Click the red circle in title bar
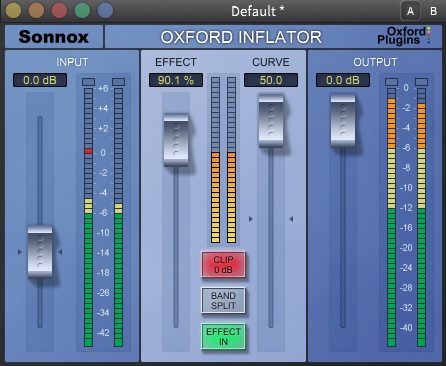Viewport: 446px width, 366px height. coord(59,10)
